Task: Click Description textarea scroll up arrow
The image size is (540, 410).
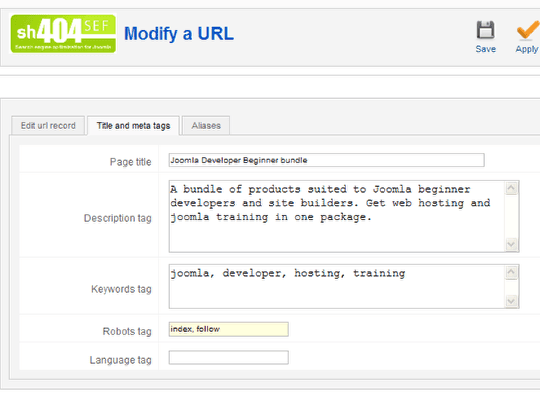Action: tap(511, 188)
